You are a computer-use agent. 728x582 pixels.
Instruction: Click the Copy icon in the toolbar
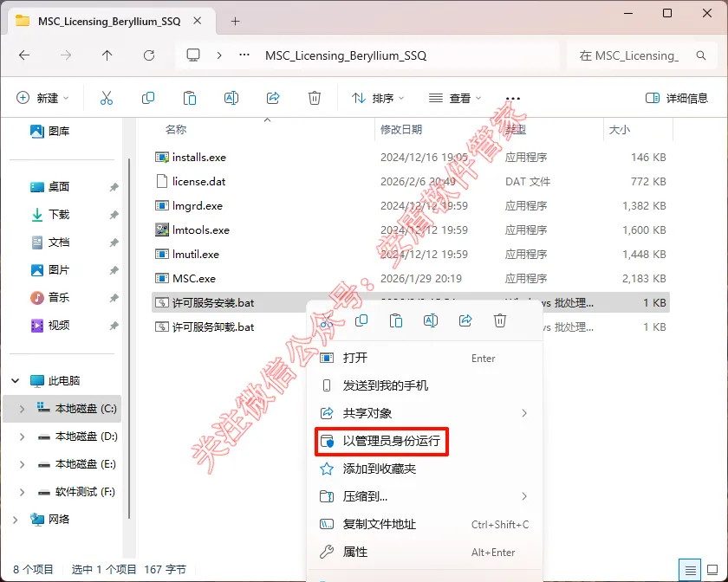point(148,98)
